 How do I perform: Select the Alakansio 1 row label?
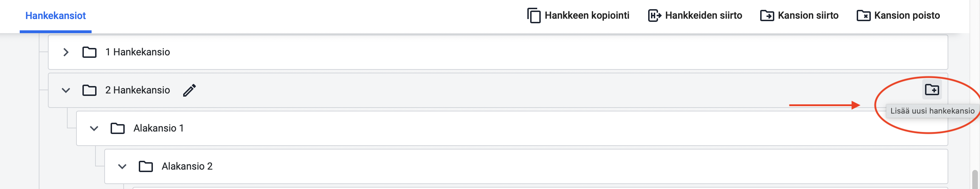pyautogui.click(x=159, y=128)
